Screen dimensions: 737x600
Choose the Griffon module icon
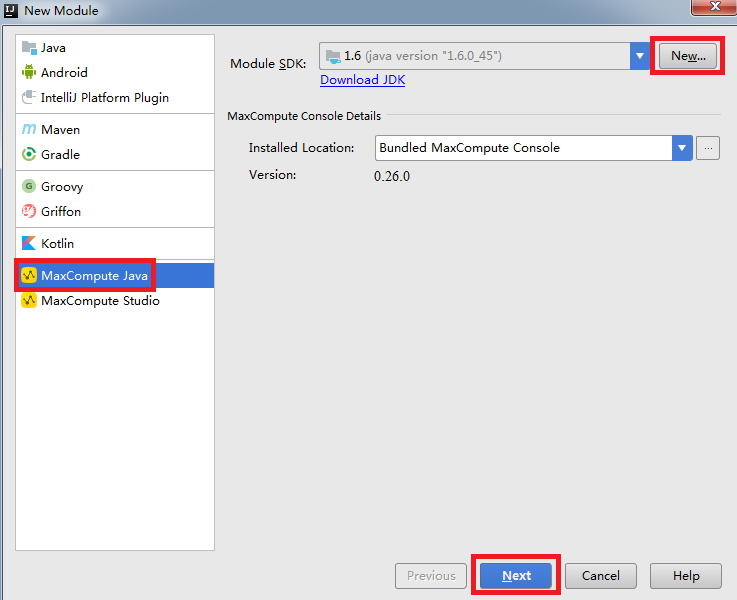29,212
